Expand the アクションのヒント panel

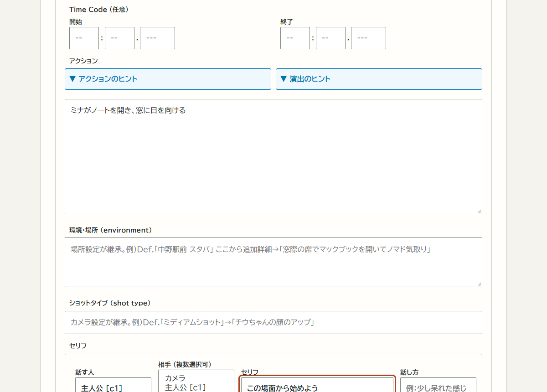click(168, 79)
